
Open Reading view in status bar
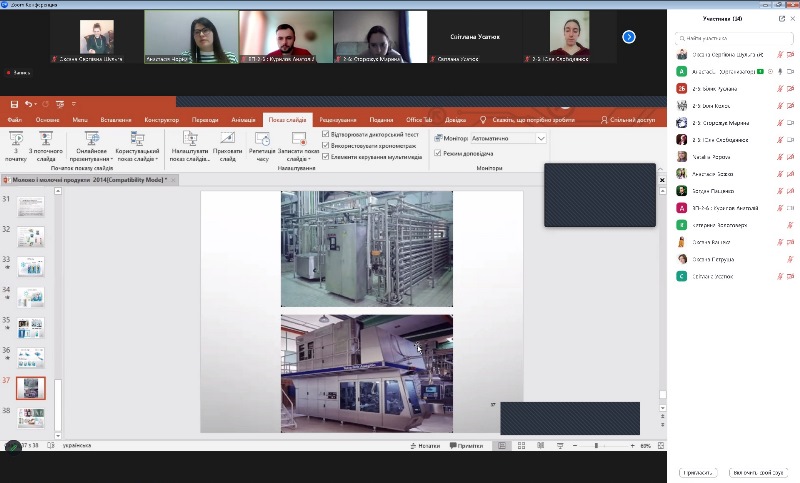[x=540, y=445]
